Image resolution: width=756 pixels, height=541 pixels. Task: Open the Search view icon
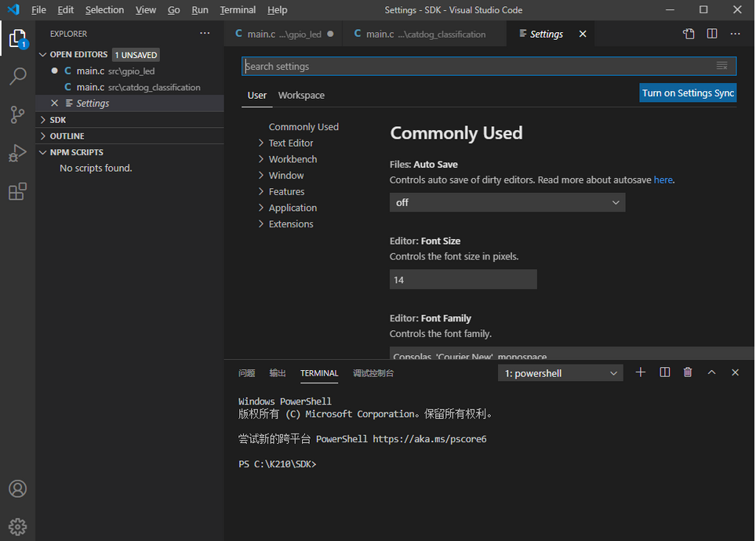point(18,76)
